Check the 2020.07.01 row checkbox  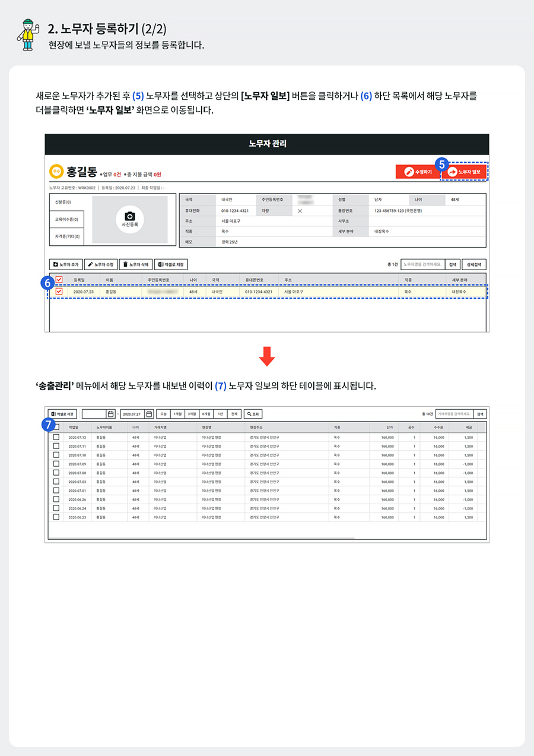point(56,491)
